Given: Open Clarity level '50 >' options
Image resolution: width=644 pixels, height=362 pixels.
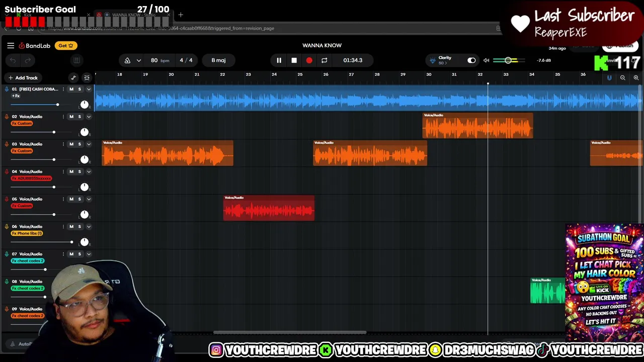Looking at the screenshot, I should tap(442, 63).
